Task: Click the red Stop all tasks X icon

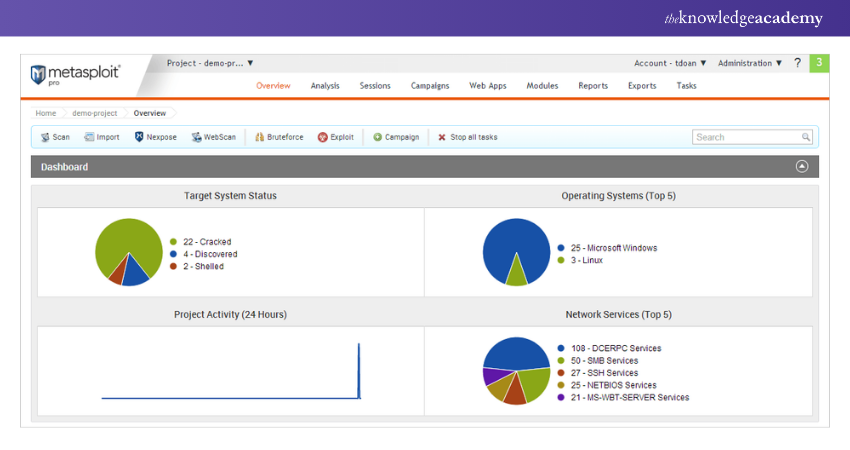Action: pyautogui.click(x=442, y=137)
